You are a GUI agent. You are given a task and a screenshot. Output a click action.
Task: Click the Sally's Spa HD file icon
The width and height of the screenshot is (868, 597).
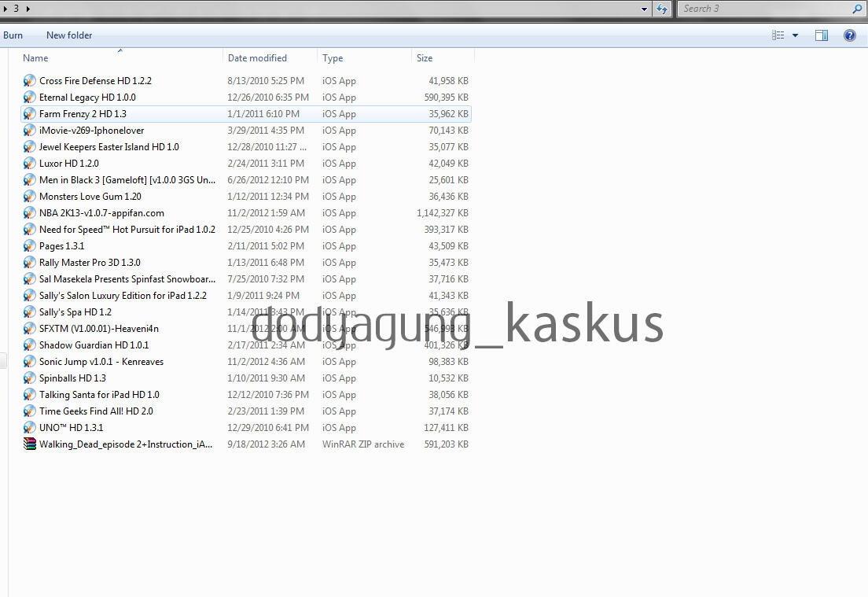[29, 312]
